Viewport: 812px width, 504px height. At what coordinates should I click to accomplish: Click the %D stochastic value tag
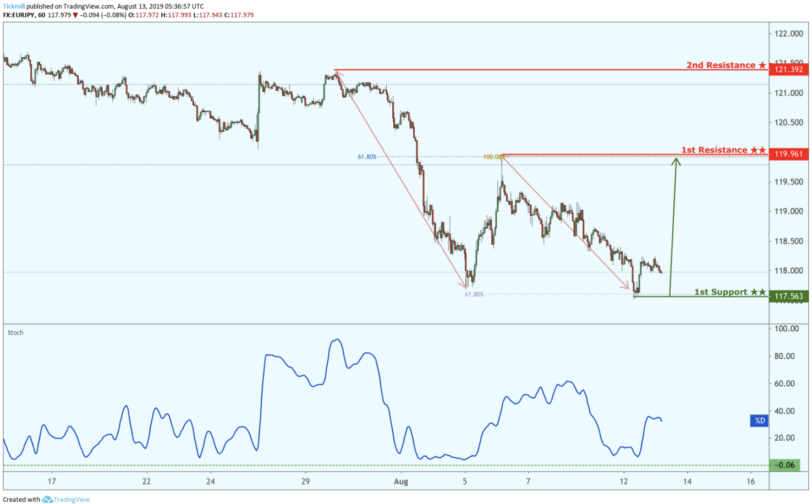(x=759, y=420)
